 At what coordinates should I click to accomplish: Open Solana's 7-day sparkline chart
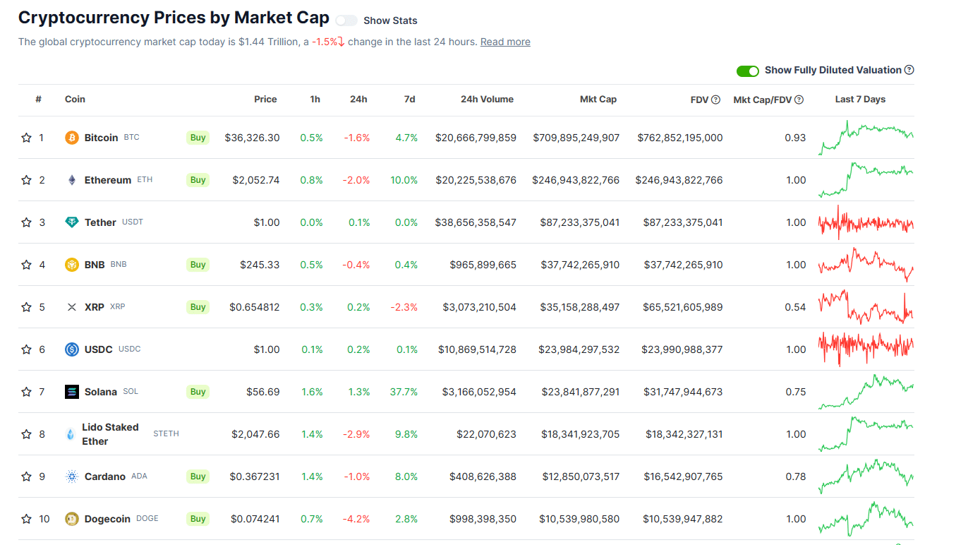coord(866,392)
